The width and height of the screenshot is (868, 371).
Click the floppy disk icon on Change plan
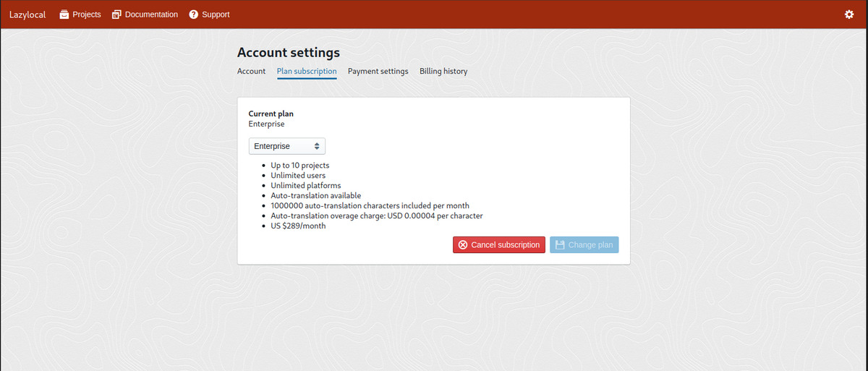pos(560,245)
